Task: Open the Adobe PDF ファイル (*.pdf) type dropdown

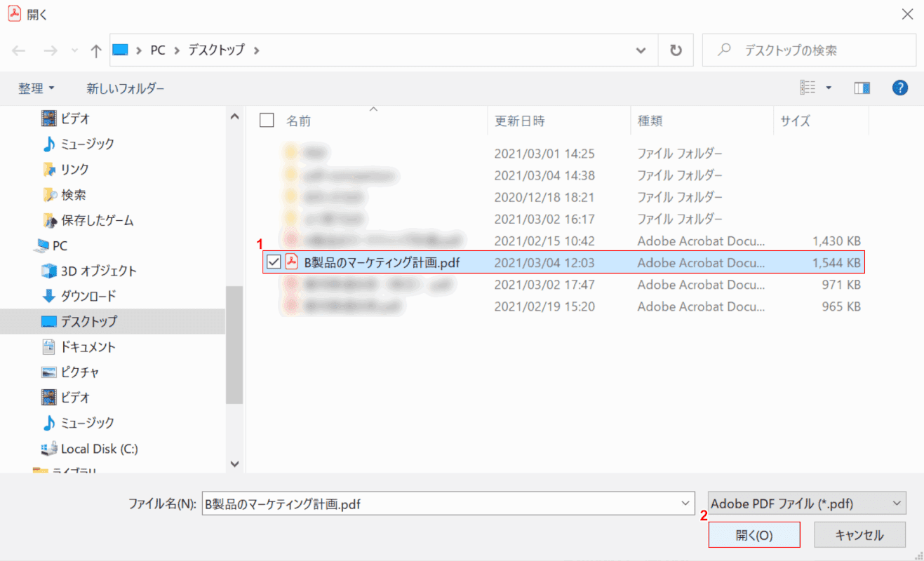Action: [807, 503]
